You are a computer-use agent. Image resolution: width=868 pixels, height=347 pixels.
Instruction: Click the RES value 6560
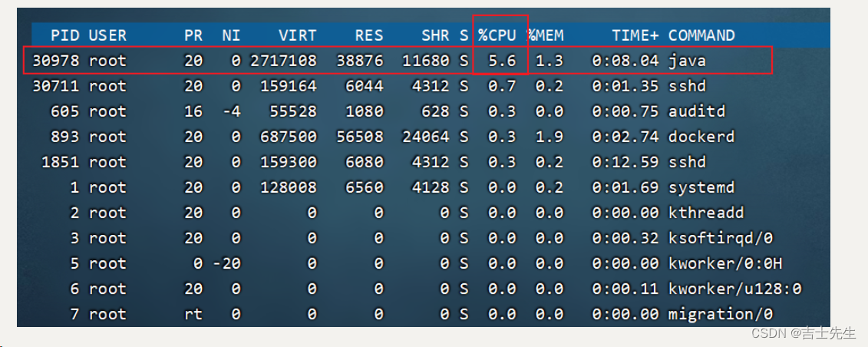pyautogui.click(x=365, y=187)
